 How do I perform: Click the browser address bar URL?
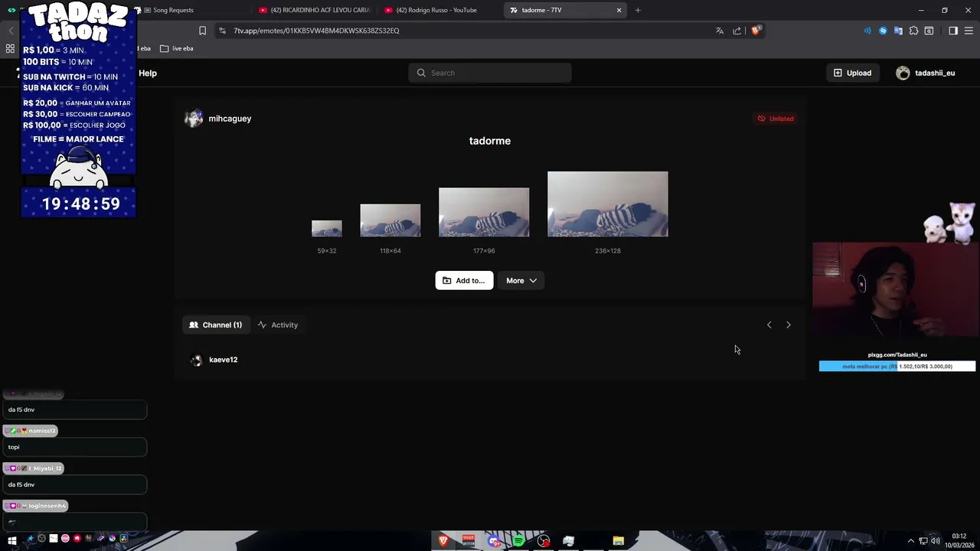(x=316, y=31)
